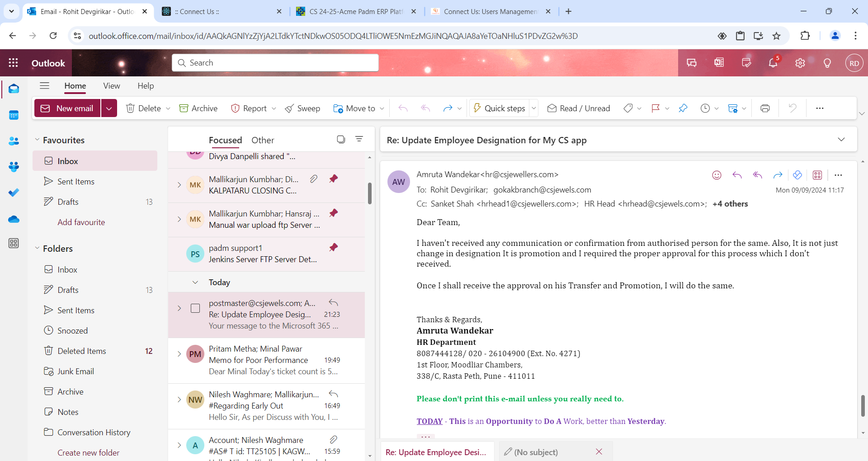Click the Flag icon in ribbon
Viewport: 868px width, 461px height.
click(x=656, y=108)
